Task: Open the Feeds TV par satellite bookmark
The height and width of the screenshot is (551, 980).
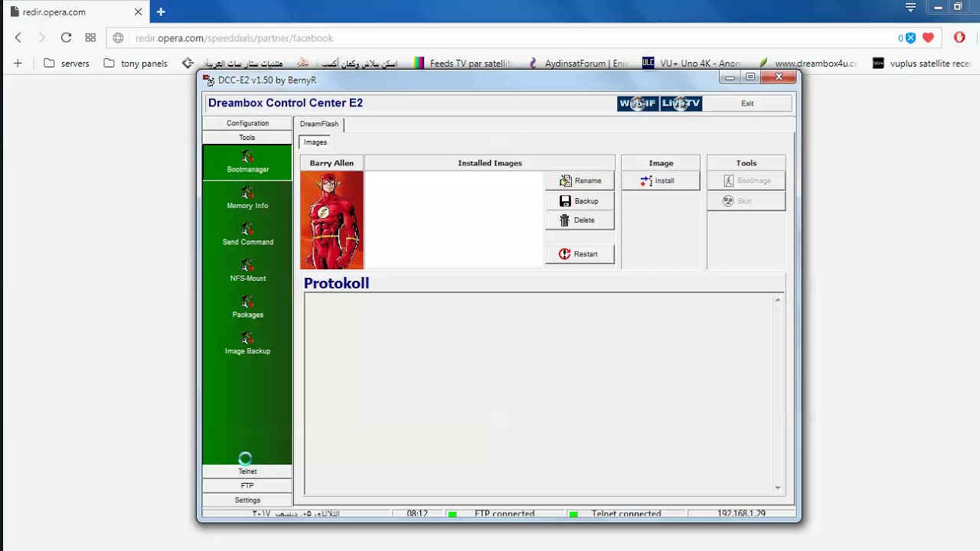Action: click(463, 64)
